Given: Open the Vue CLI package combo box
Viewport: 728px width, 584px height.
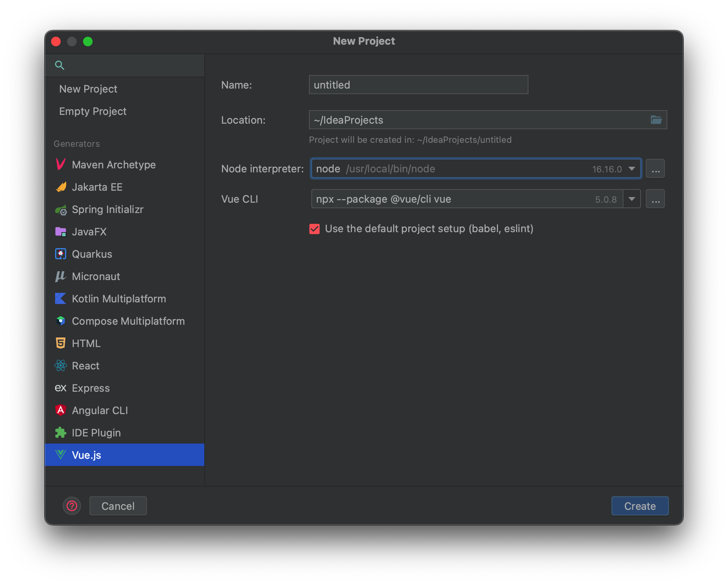Looking at the screenshot, I should pos(476,199).
